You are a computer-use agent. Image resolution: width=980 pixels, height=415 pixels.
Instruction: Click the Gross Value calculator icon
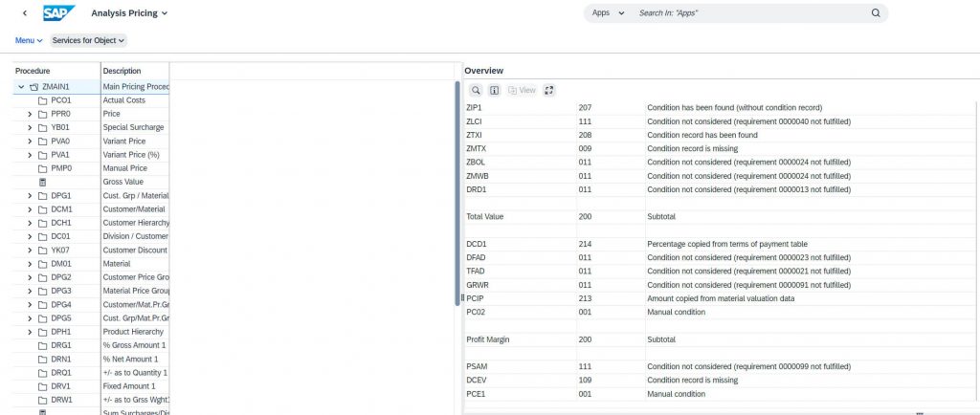click(x=42, y=183)
